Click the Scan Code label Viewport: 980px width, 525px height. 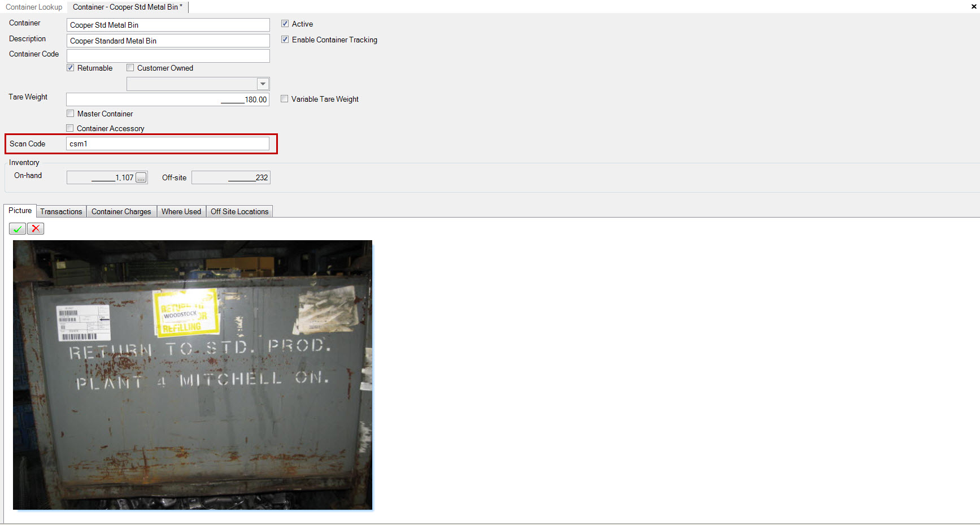[x=27, y=144]
